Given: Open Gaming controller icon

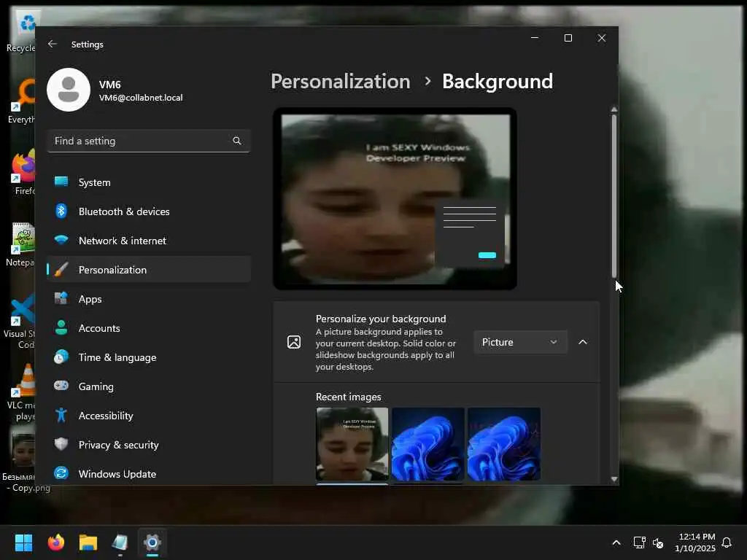Looking at the screenshot, I should coord(61,386).
